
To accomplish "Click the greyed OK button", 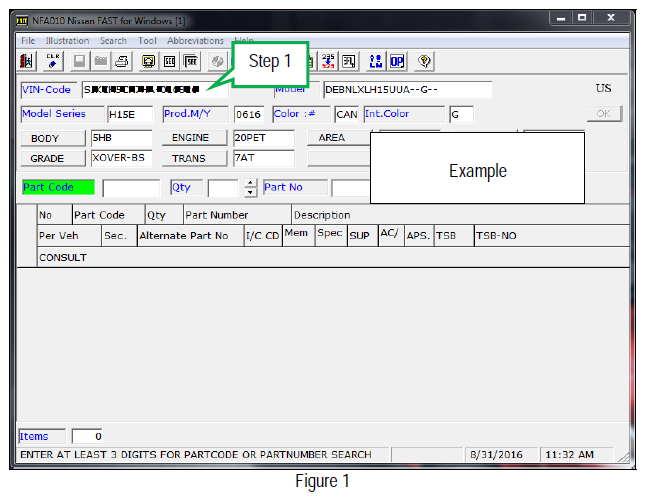I will 604,114.
